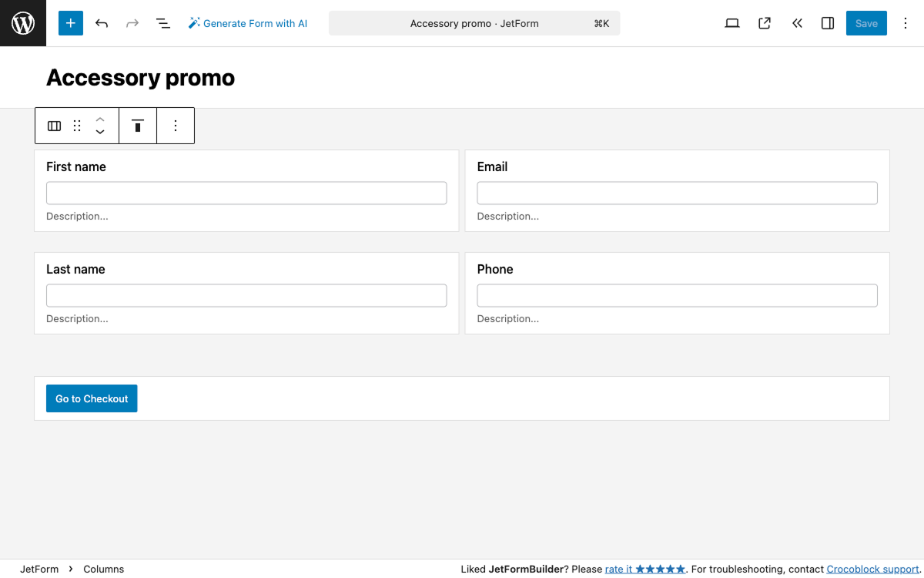Screen dimensions: 924x578
Task: Redo the last change
Action: [x=132, y=23]
